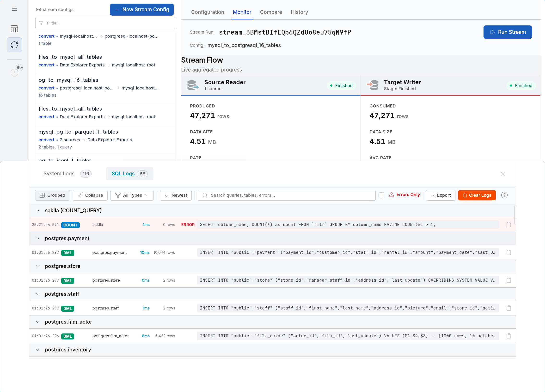The height and width of the screenshot is (392, 545).
Task: Click the Source Reader database icon
Action: click(193, 85)
